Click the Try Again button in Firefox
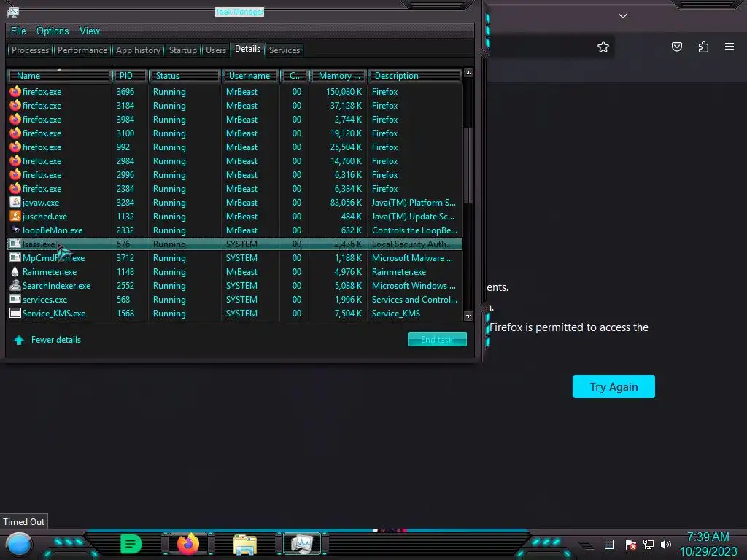 click(x=614, y=386)
